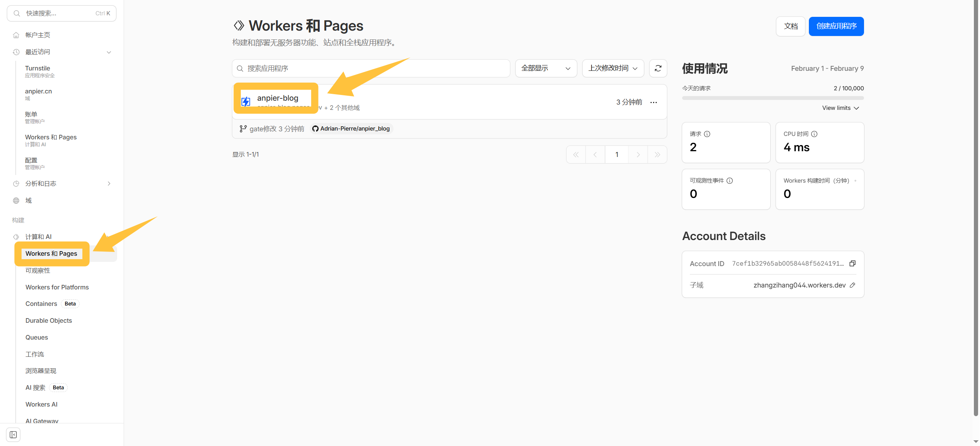Click the truncated Account ID value

(788, 263)
